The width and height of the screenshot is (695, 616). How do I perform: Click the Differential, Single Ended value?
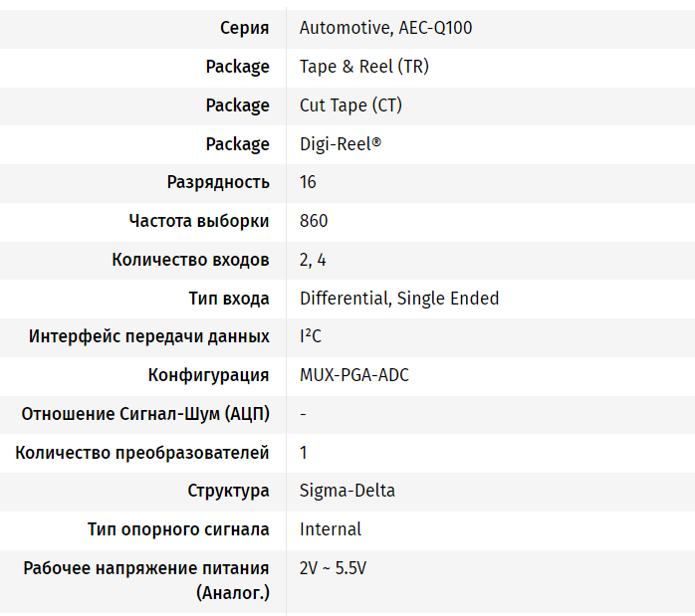399,299
